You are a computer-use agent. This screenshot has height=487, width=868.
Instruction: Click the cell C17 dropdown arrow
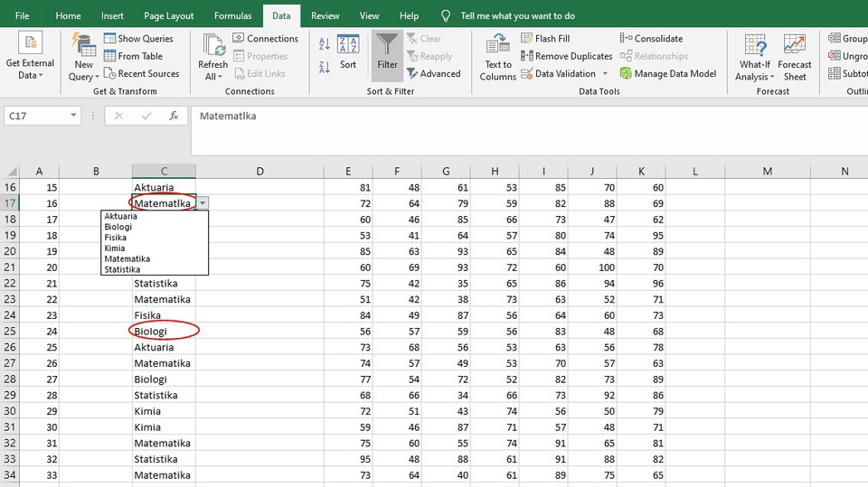point(203,203)
